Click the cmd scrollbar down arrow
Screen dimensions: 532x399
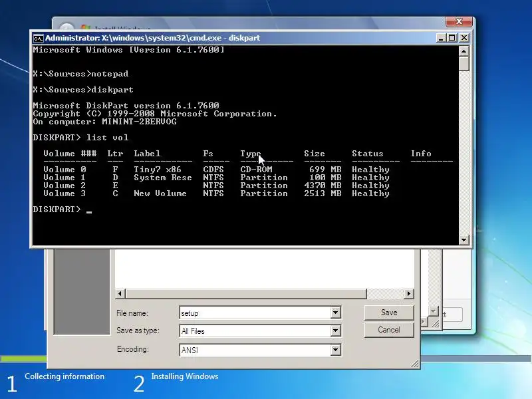point(464,240)
